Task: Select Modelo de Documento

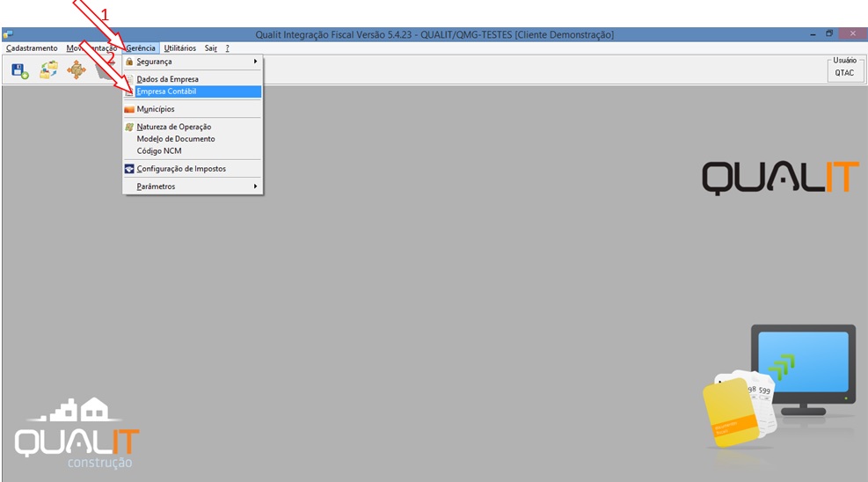Action: click(192, 139)
